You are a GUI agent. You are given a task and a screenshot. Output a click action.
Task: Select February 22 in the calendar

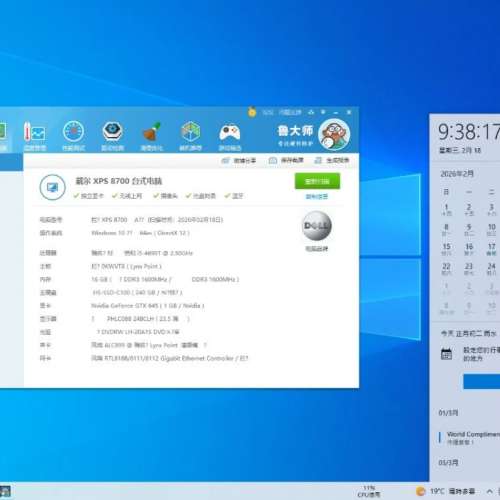pos(447,269)
